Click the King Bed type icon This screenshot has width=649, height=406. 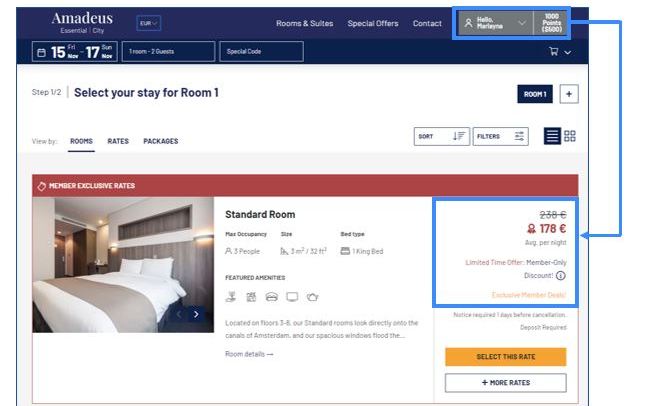tap(345, 251)
